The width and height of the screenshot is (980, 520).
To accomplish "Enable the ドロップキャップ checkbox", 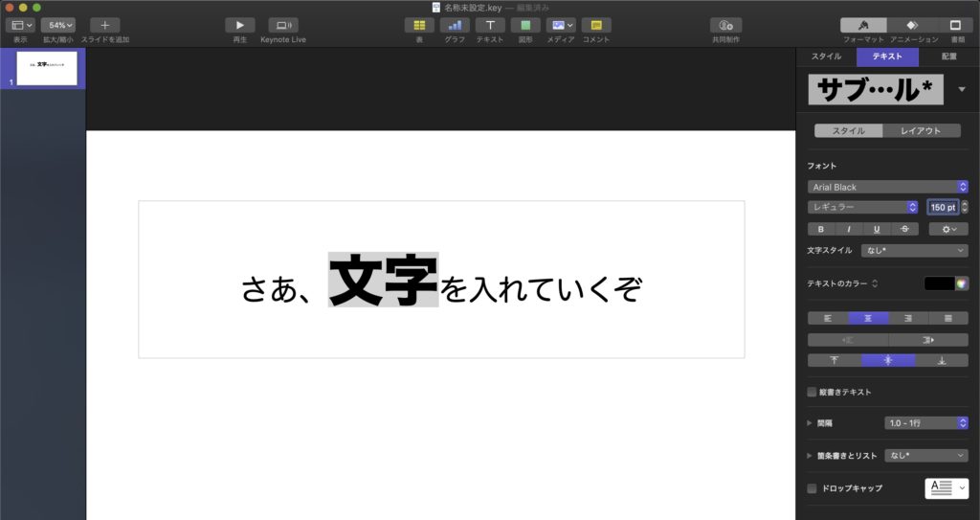I will pyautogui.click(x=812, y=488).
